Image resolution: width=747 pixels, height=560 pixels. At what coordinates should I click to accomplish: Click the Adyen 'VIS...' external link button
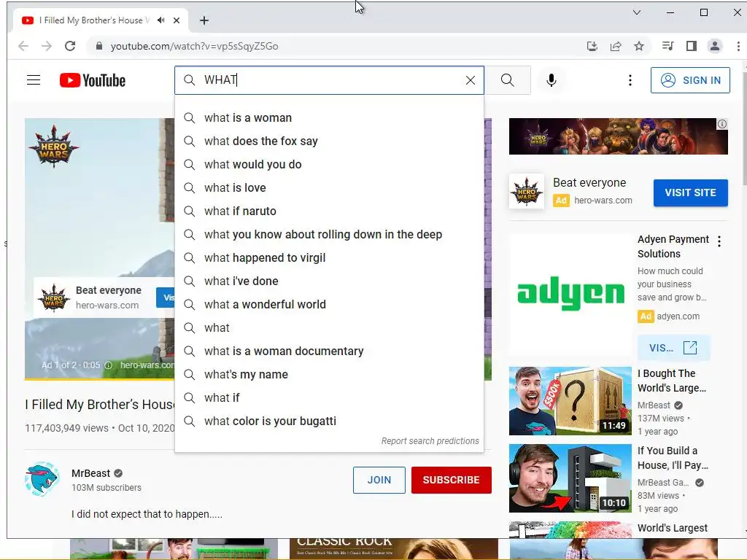click(x=673, y=348)
